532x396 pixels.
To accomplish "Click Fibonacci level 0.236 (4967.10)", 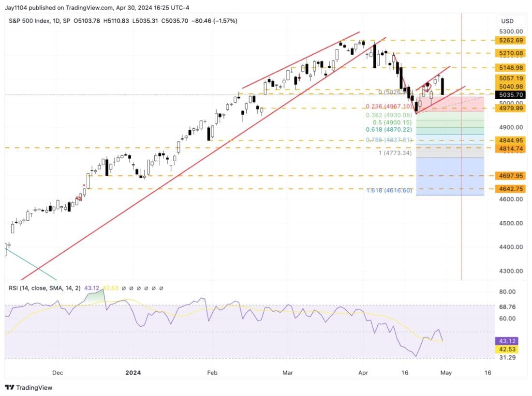I will (389, 107).
